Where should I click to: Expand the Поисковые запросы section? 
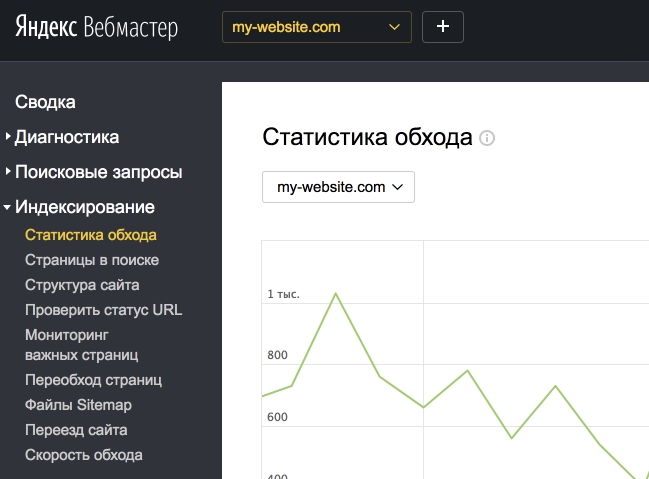[99, 172]
